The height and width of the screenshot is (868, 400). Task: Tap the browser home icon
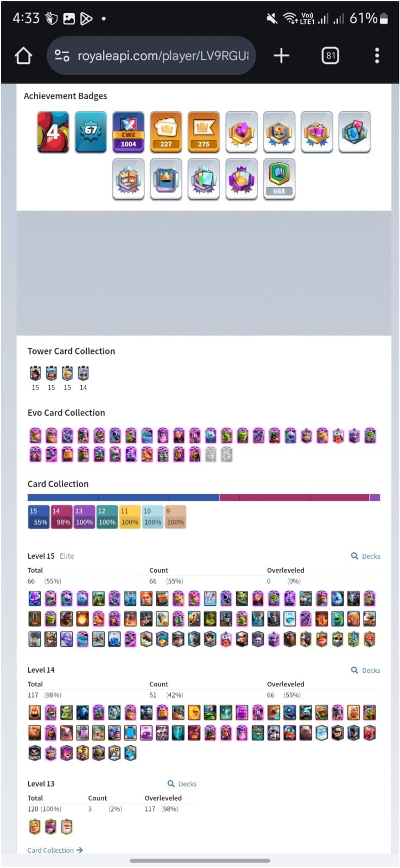coord(23,55)
